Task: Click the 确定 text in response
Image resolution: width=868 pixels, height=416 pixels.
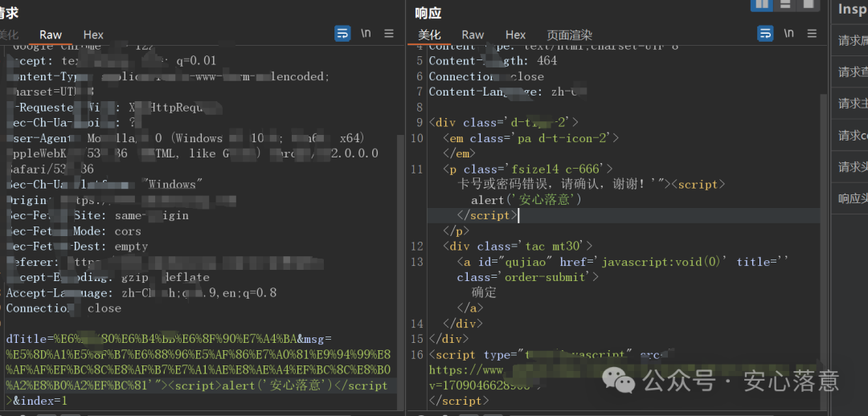Action: [x=485, y=292]
